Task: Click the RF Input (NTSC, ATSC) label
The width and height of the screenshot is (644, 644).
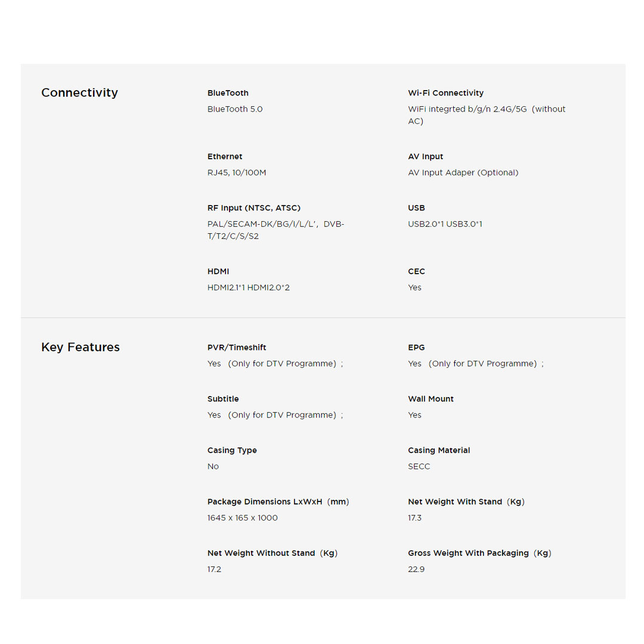Action: pyautogui.click(x=254, y=208)
